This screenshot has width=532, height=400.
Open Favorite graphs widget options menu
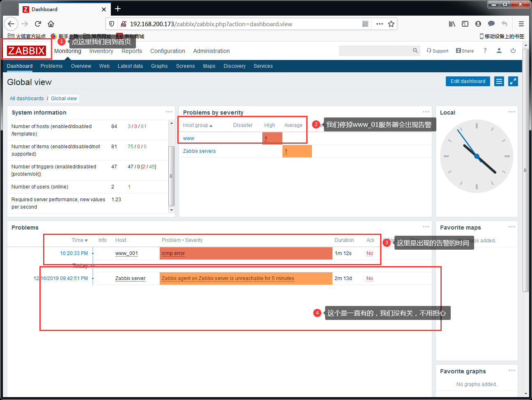click(x=512, y=370)
